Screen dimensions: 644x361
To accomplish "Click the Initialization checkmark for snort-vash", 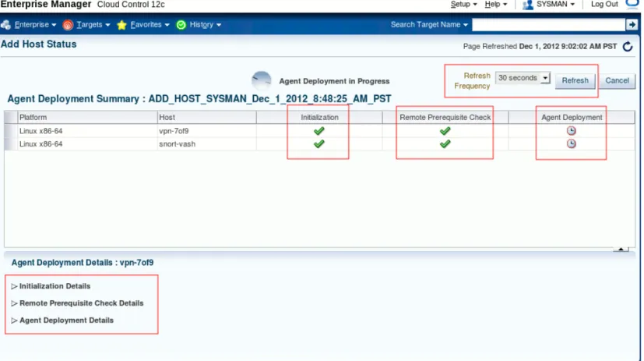I will (319, 144).
